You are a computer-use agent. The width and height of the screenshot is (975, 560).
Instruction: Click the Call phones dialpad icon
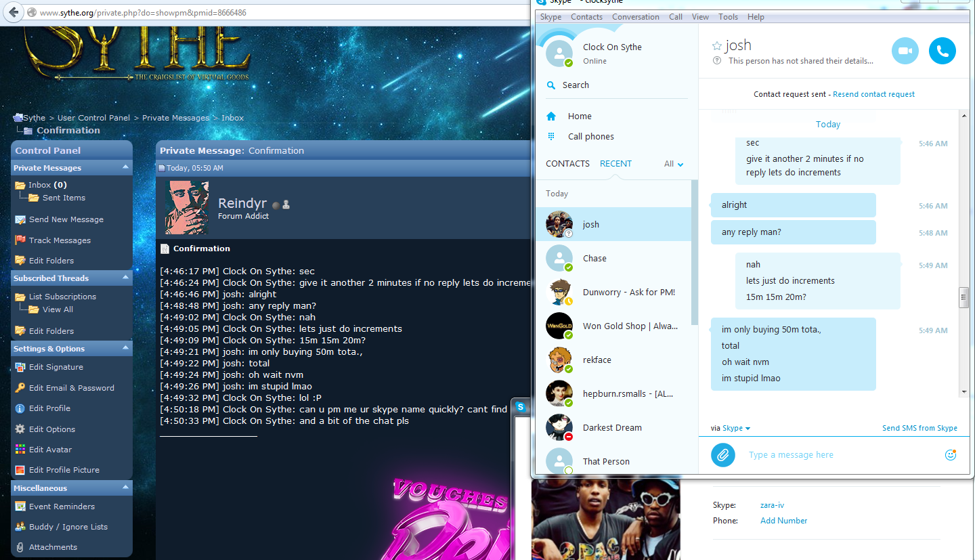(552, 136)
